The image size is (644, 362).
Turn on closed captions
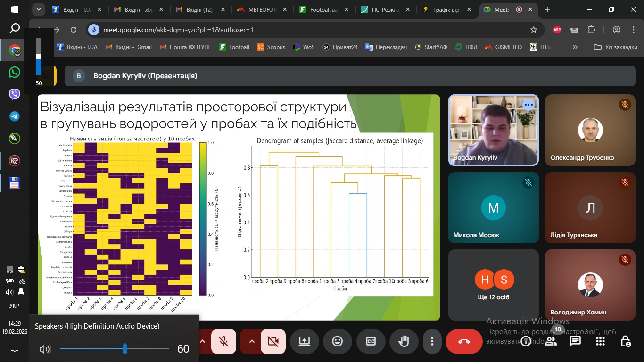pos(371,341)
